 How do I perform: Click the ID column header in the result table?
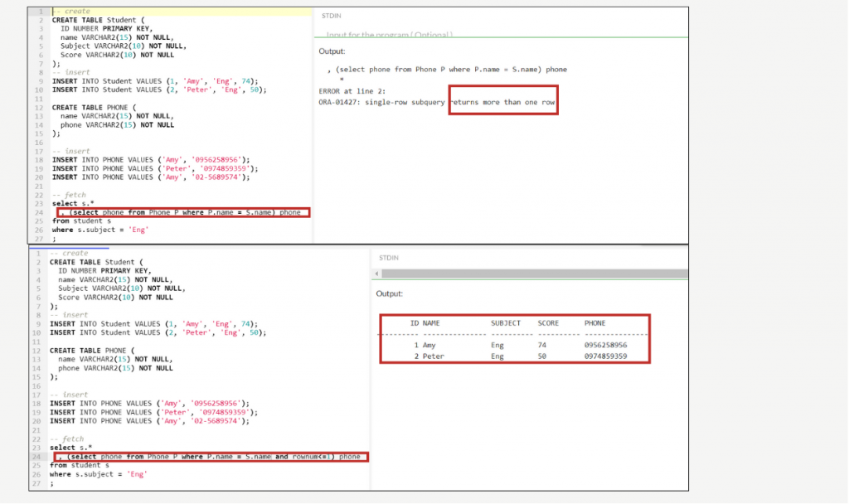coord(415,323)
